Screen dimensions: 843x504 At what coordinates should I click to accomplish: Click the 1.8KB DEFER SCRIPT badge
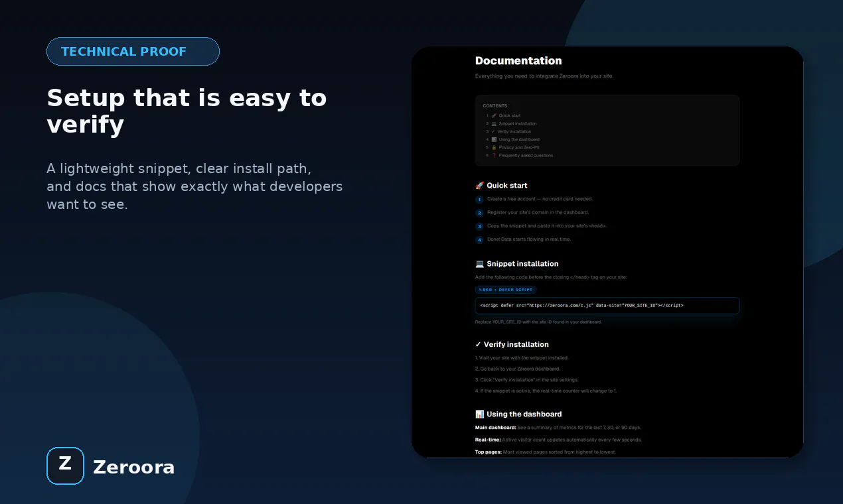coord(506,290)
